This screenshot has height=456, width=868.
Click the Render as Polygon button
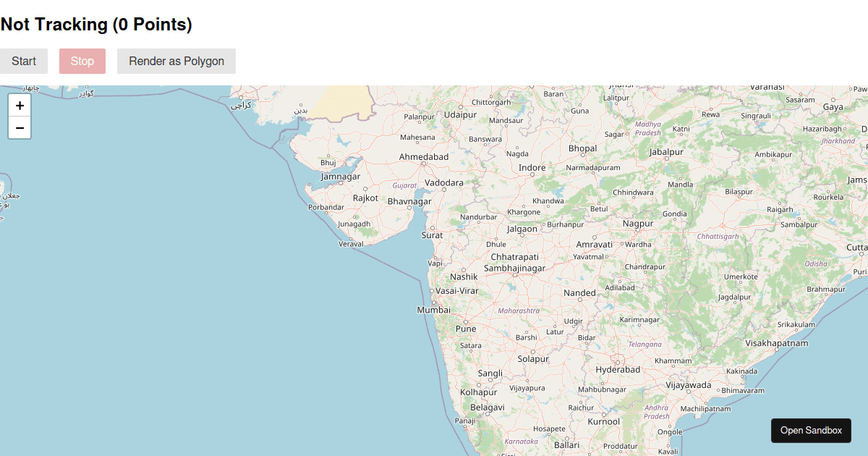[176, 62]
